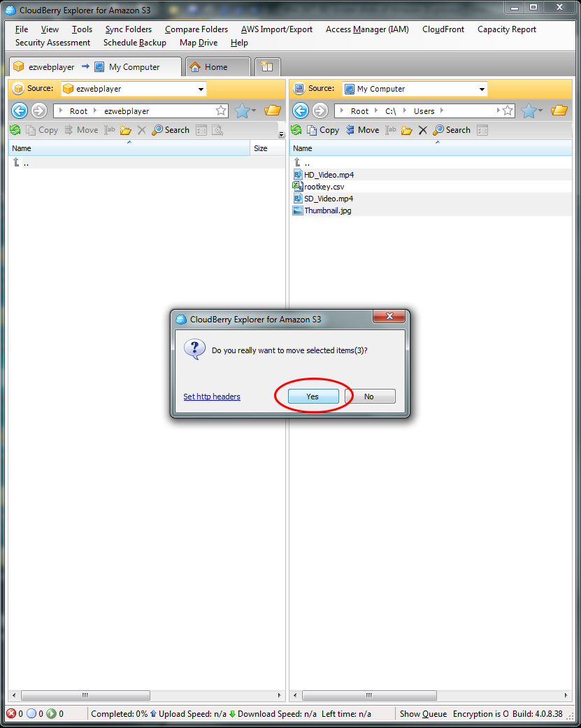Click Root in the right pane path
581x728 pixels.
(x=359, y=111)
